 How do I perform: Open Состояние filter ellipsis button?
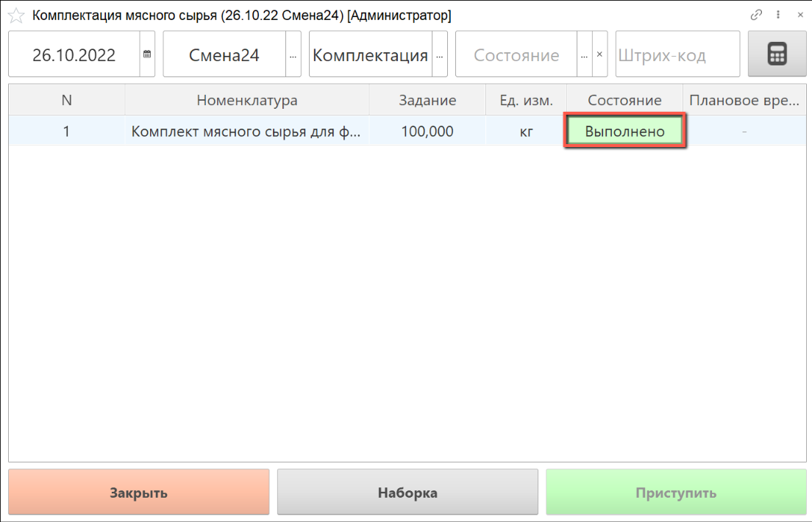[584, 54]
